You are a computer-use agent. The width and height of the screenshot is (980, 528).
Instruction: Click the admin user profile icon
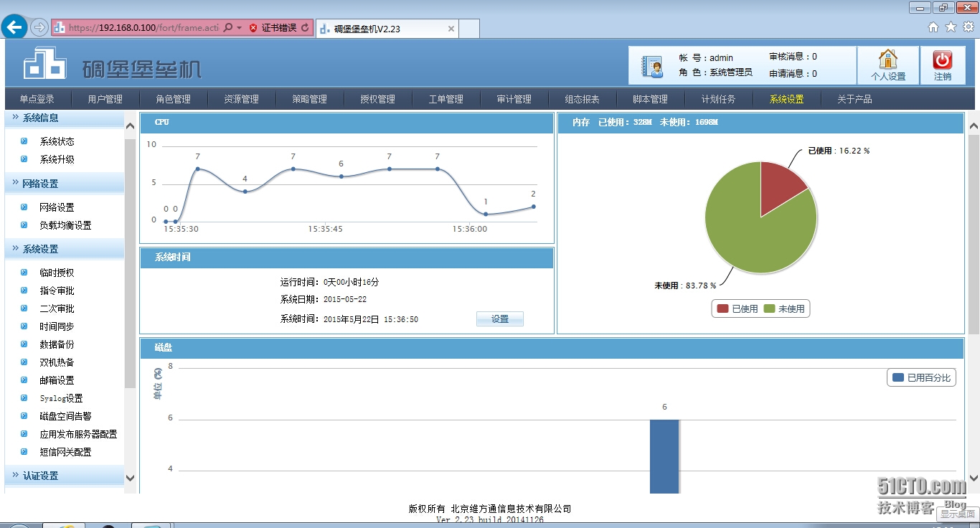click(652, 66)
